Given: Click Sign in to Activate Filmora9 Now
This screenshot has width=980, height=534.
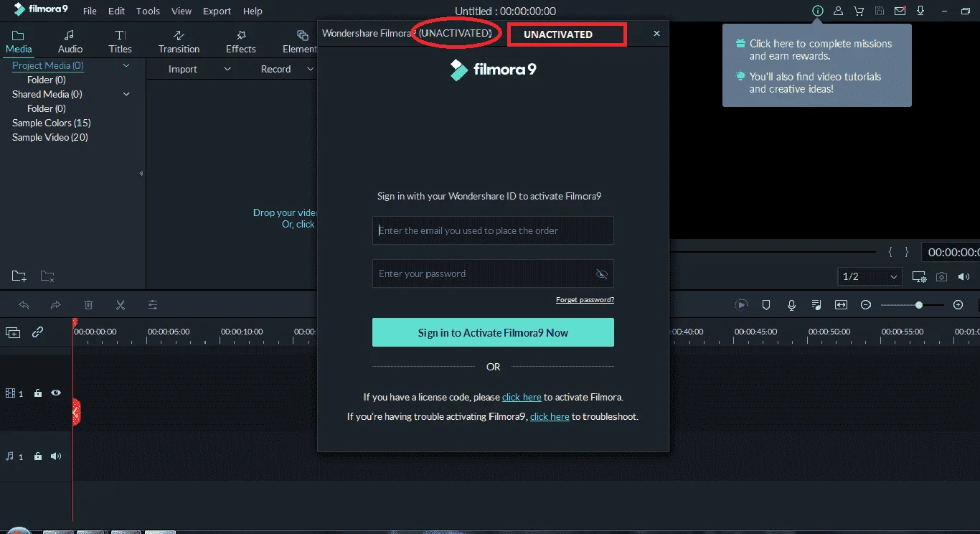Looking at the screenshot, I should click(493, 332).
